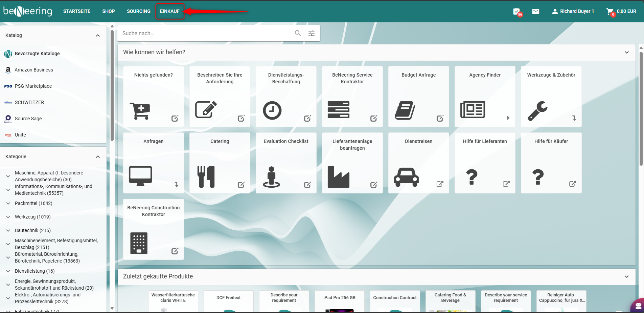Open the Budget Anfrage book tile
The image size is (644, 313).
pos(418,97)
